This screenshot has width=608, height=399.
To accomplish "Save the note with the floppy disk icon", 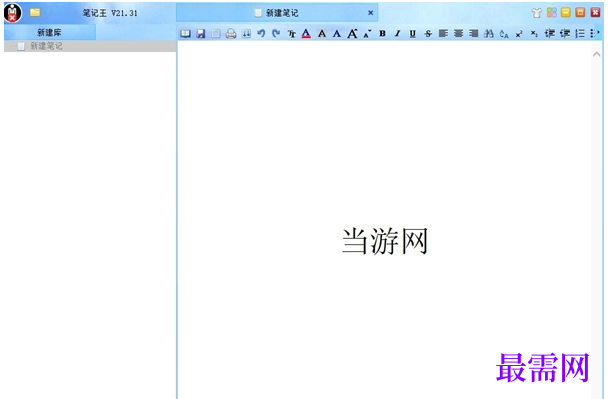I will coord(200,34).
